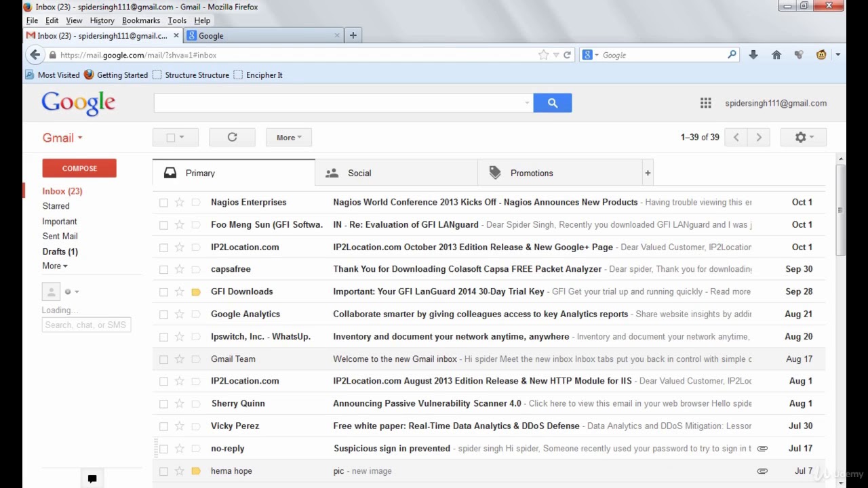The height and width of the screenshot is (488, 868).
Task: Open Firefox downloads arrow icon
Action: [753, 55]
